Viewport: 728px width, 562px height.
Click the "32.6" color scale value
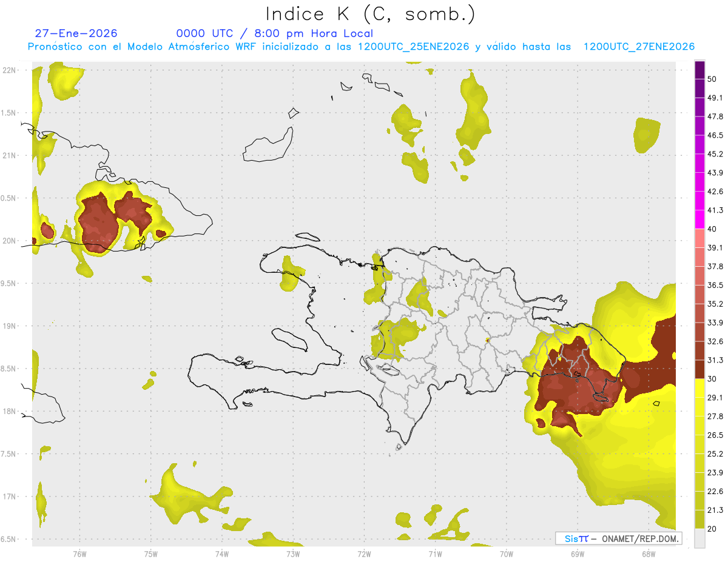(715, 341)
